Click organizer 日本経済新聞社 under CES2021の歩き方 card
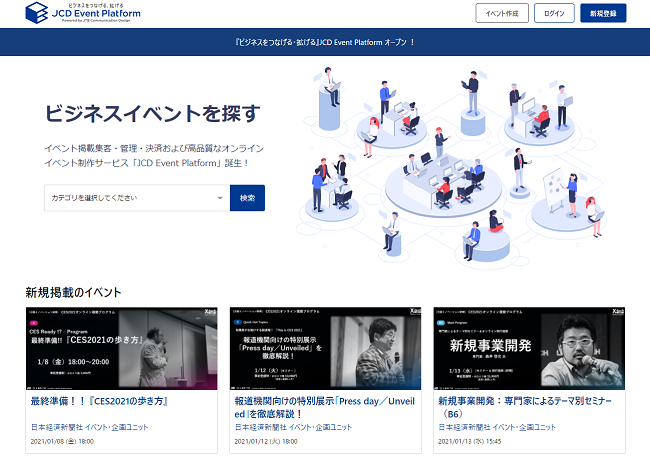Viewport: 650px width, 457px height. [89, 427]
